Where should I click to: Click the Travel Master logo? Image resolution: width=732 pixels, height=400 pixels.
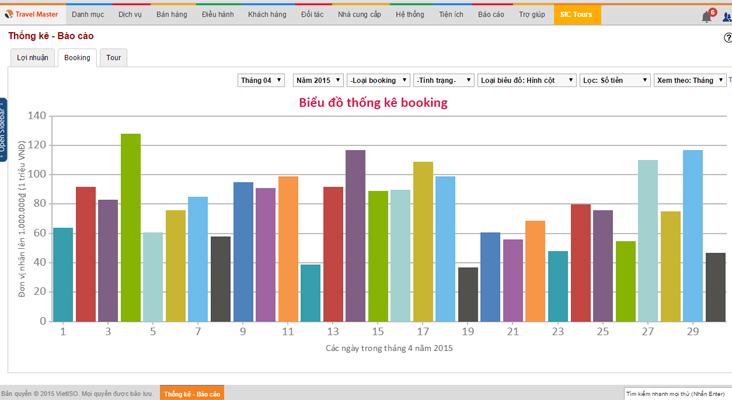tap(32, 15)
